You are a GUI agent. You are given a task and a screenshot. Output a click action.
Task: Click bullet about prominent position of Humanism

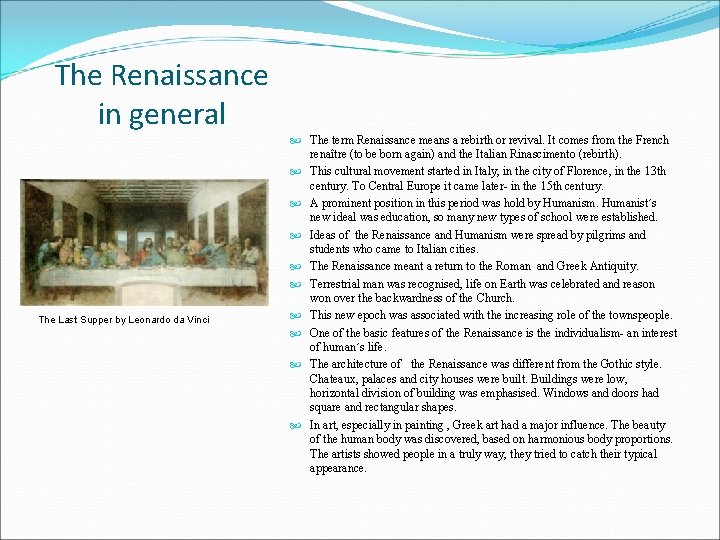tap(484, 210)
